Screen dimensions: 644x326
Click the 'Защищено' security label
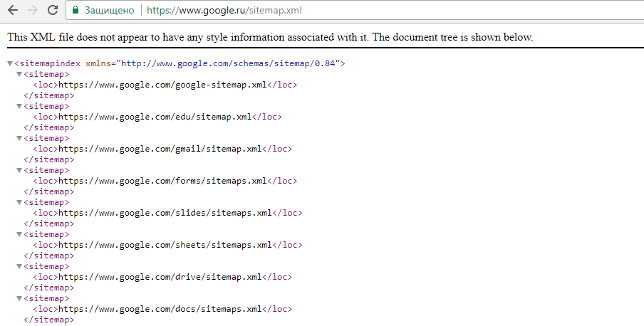tap(109, 10)
